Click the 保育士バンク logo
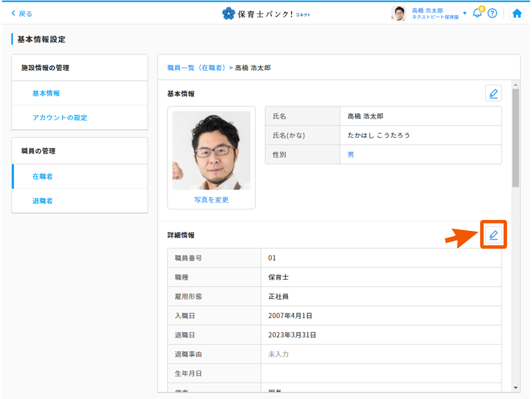 [266, 13]
